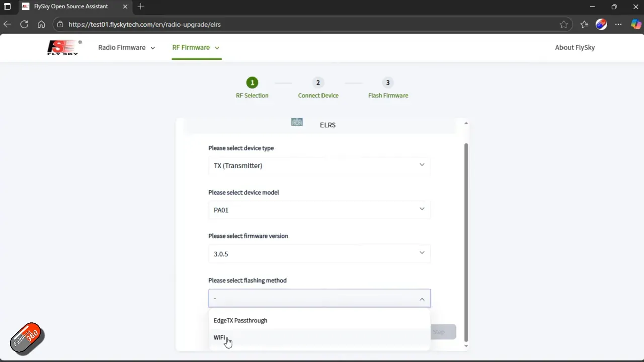Refresh the browser page
Image resolution: width=644 pixels, height=362 pixels.
click(24, 24)
